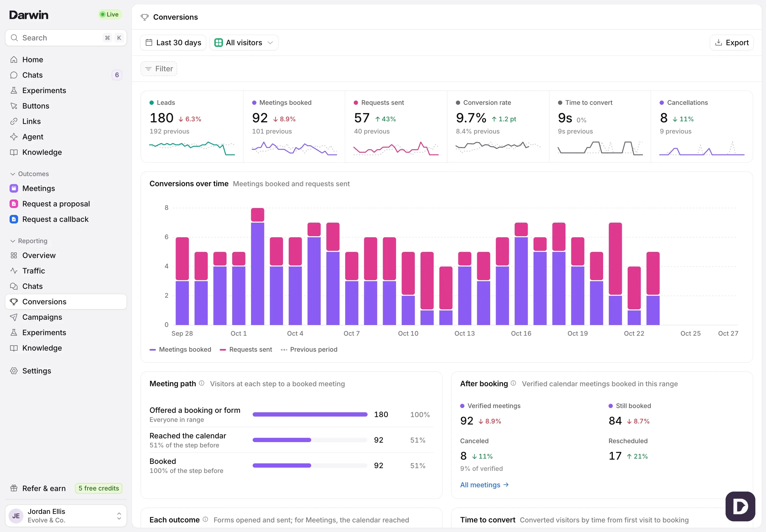This screenshot has height=532, width=766.
Task: Open the Buttons section
Action: 66,106
